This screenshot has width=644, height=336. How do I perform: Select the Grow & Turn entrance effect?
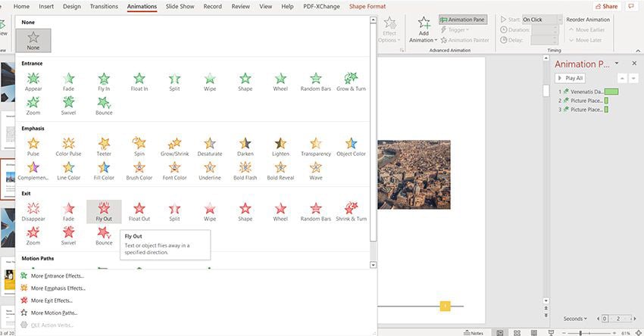351,80
